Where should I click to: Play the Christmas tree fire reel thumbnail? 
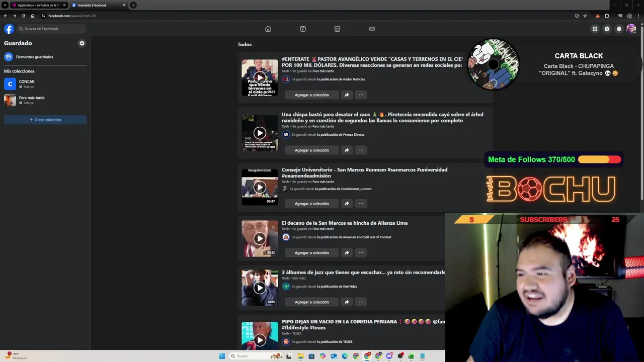pyautogui.click(x=260, y=133)
